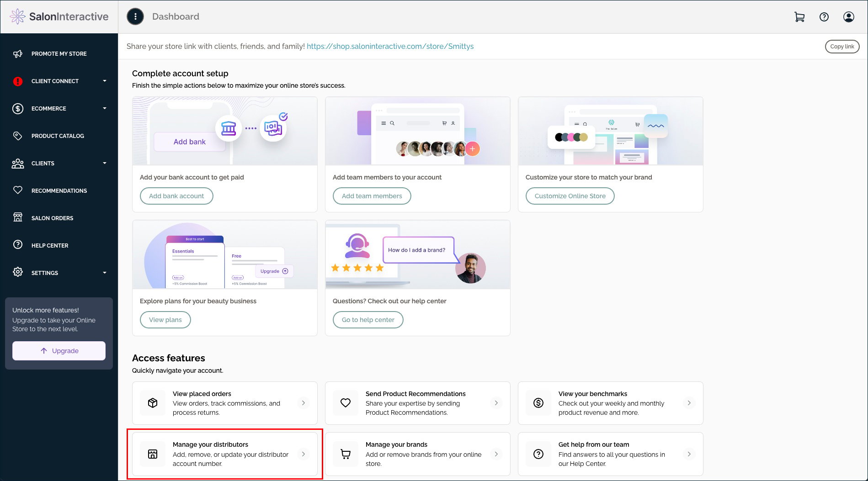Image resolution: width=868 pixels, height=481 pixels.
Task: Click the question icon on Get help card
Action: pos(538,454)
